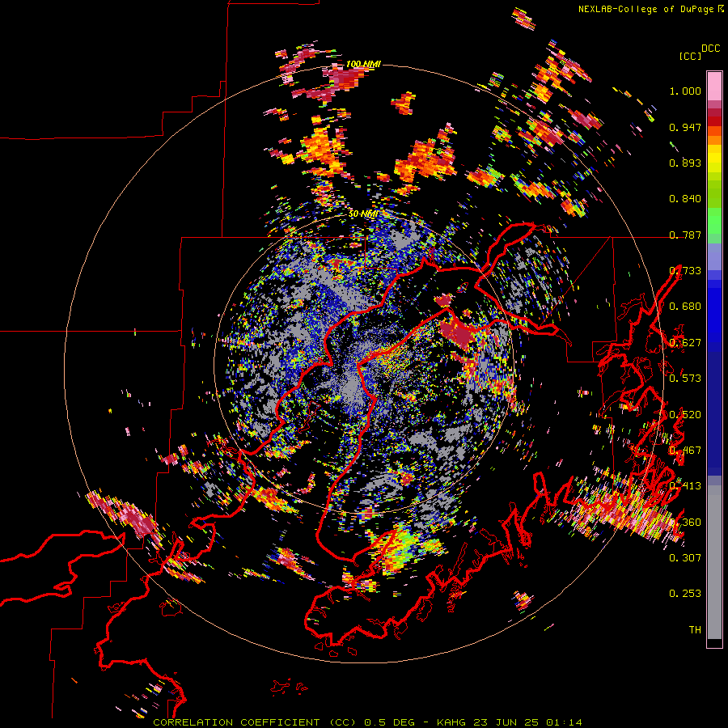
Task: Click the 23 JUN 25 date text
Action: (506, 722)
